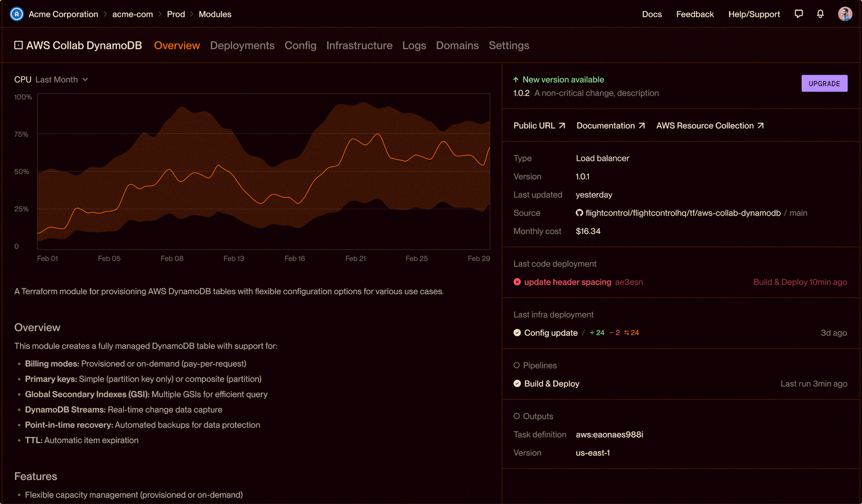
Task: Click the −2 deletions count
Action: coord(614,333)
